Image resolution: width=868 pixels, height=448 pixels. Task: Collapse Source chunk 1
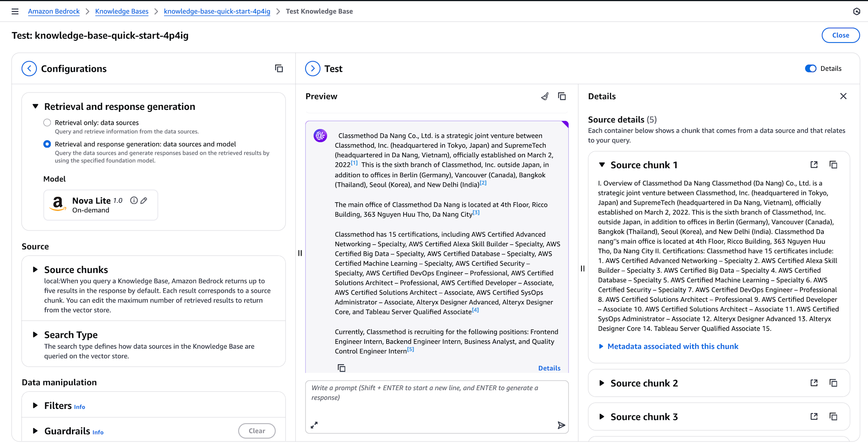point(602,165)
